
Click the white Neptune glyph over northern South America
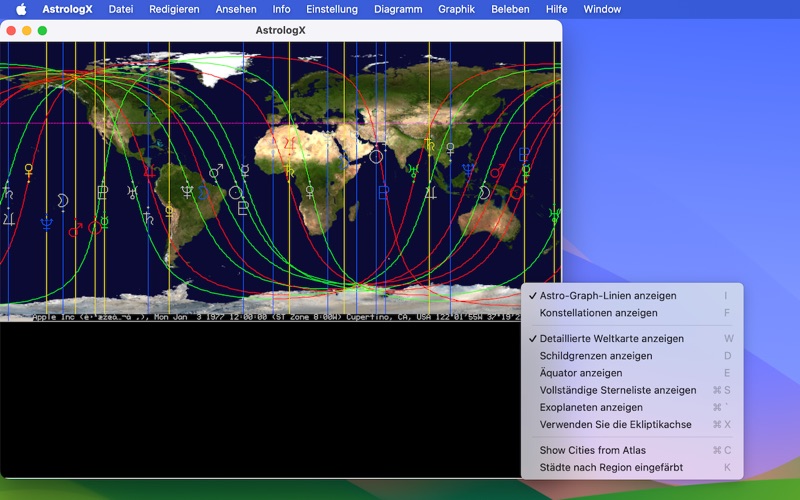(187, 192)
